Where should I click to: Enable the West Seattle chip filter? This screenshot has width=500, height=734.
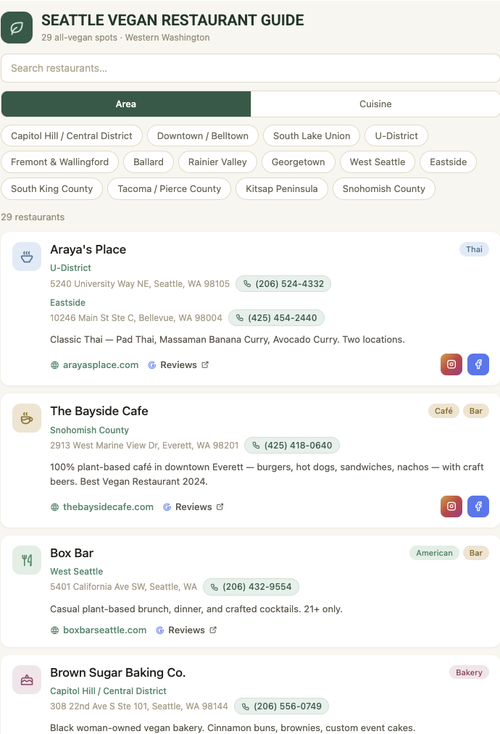pos(377,162)
